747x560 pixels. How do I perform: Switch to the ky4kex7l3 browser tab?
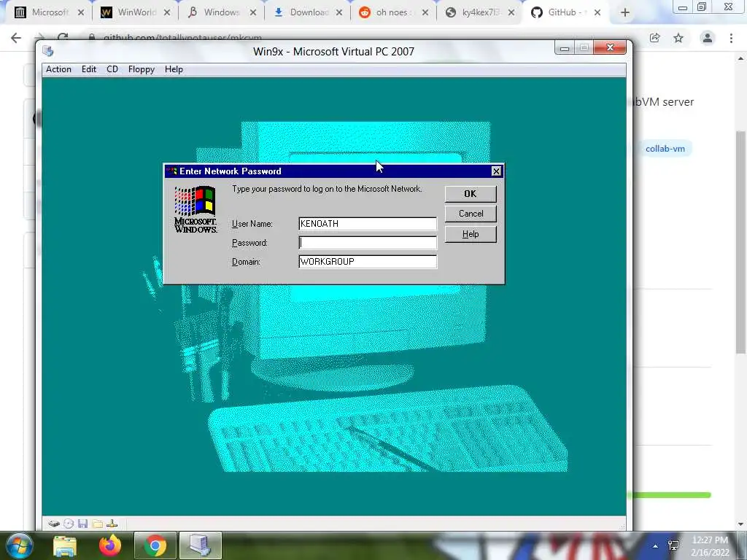pyautogui.click(x=481, y=12)
